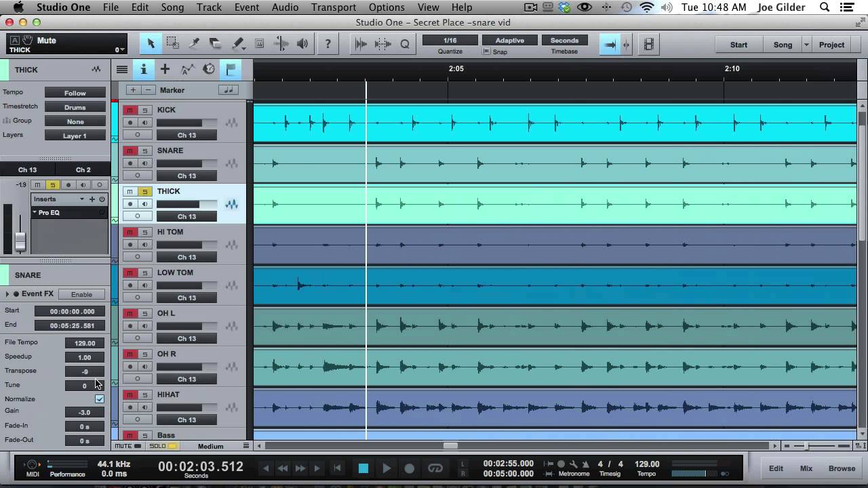Select the Bend tool

tap(281, 44)
